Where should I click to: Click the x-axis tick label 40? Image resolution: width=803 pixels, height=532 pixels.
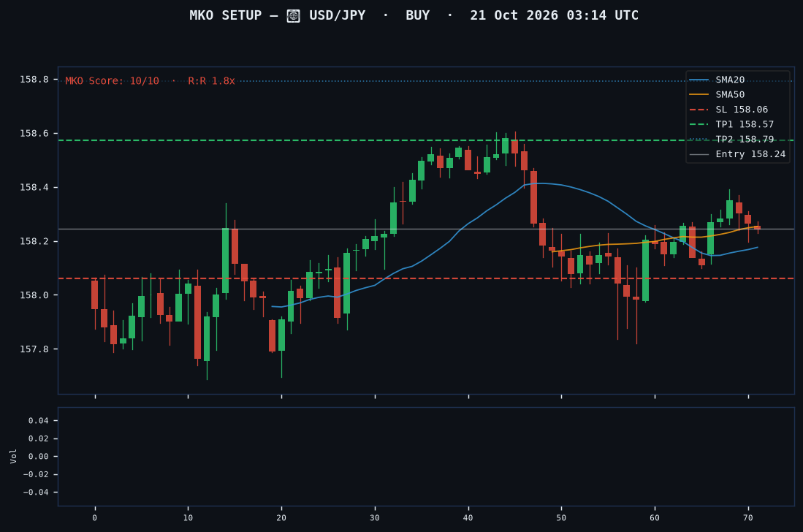pyautogui.click(x=468, y=517)
